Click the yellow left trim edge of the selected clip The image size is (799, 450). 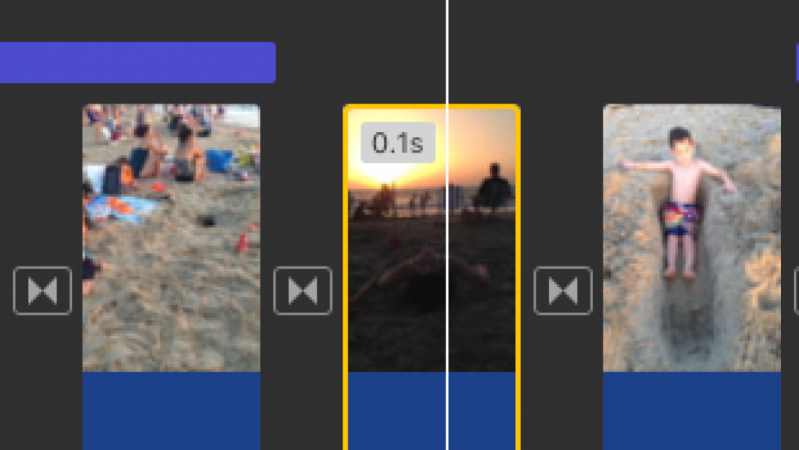pos(346,278)
